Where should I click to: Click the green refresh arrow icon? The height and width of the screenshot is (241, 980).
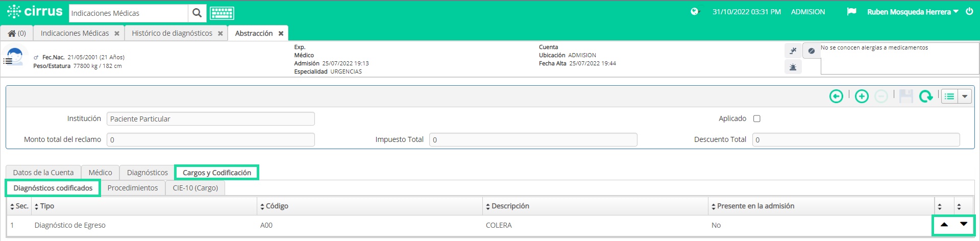[925, 96]
